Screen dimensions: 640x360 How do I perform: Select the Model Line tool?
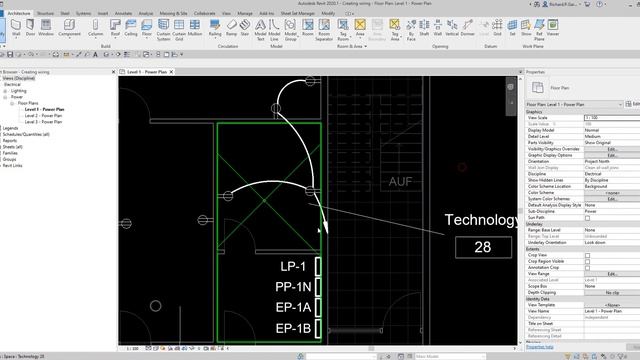[x=274, y=30]
